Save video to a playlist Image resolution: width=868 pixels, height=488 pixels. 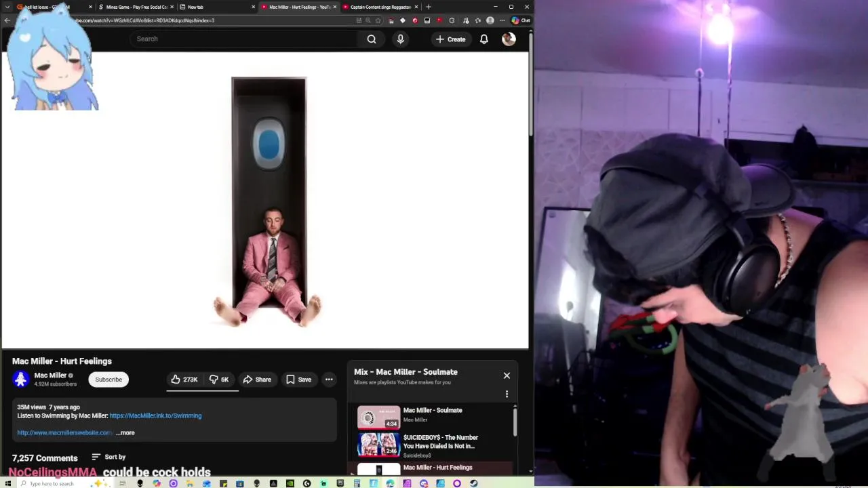[298, 380]
